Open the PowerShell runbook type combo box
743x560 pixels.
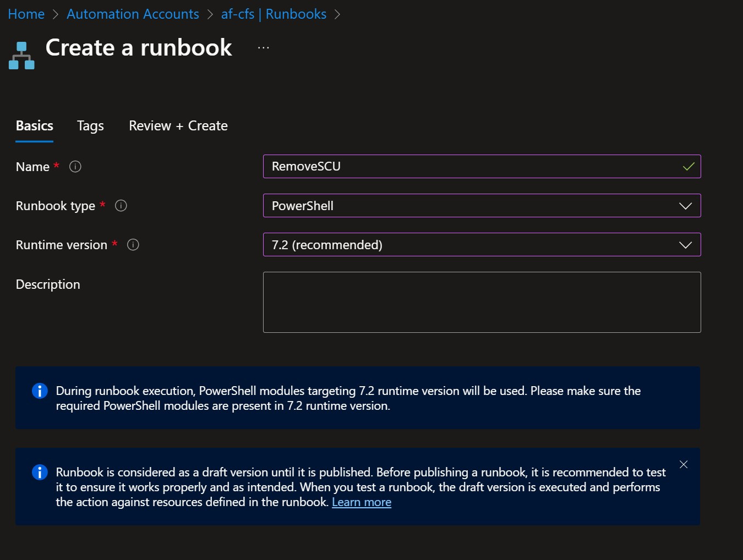tap(482, 206)
